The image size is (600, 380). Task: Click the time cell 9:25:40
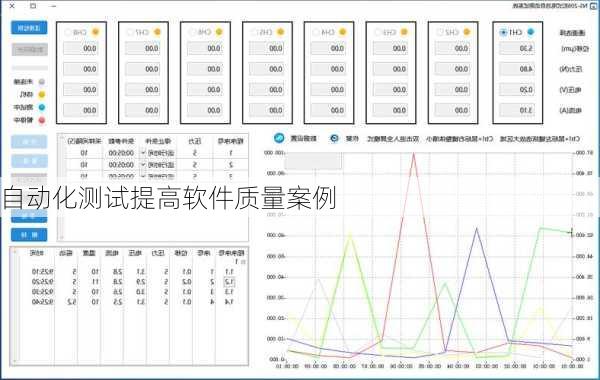coord(42,302)
